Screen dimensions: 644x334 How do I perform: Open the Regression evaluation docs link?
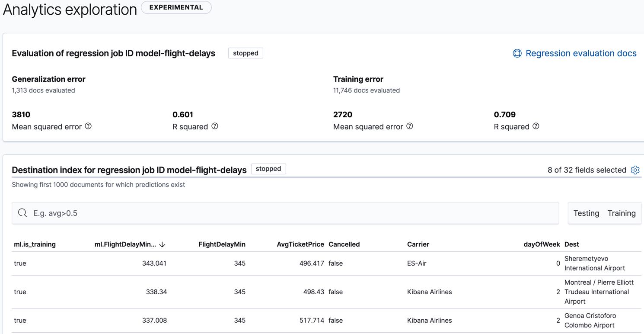[x=581, y=53]
